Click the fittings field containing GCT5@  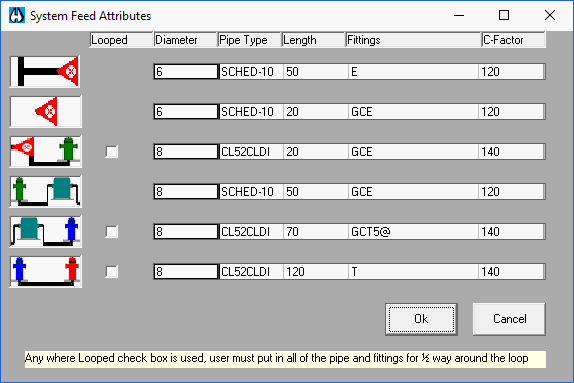(x=413, y=231)
